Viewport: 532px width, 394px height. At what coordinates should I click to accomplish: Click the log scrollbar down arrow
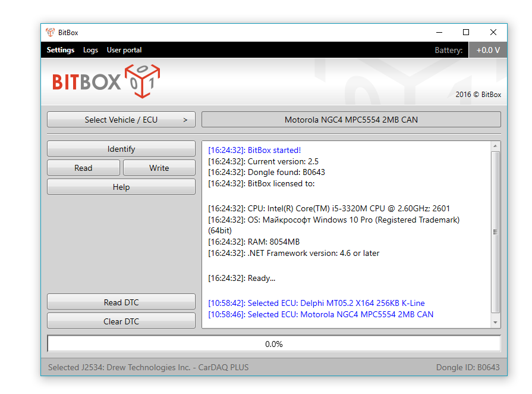coord(495,323)
